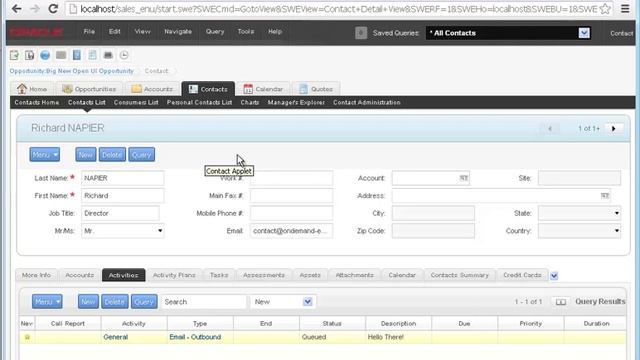Open the Activities list Menu dropdown

pyautogui.click(x=47, y=302)
